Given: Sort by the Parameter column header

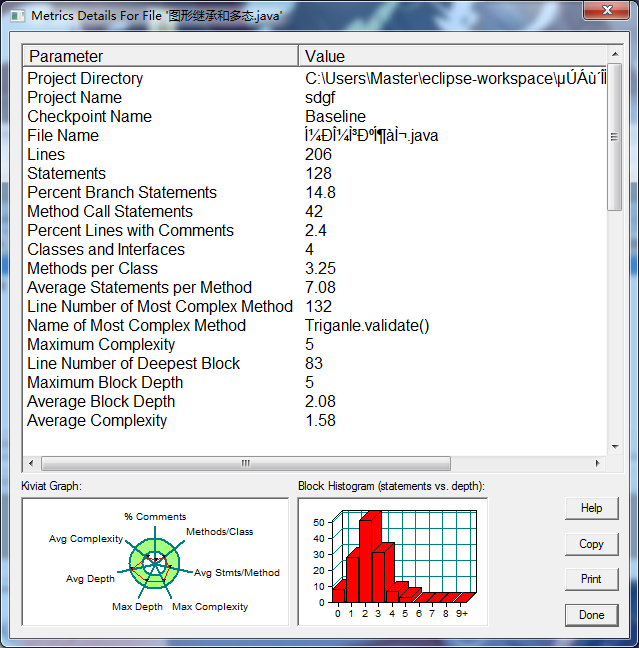Looking at the screenshot, I should point(160,56).
